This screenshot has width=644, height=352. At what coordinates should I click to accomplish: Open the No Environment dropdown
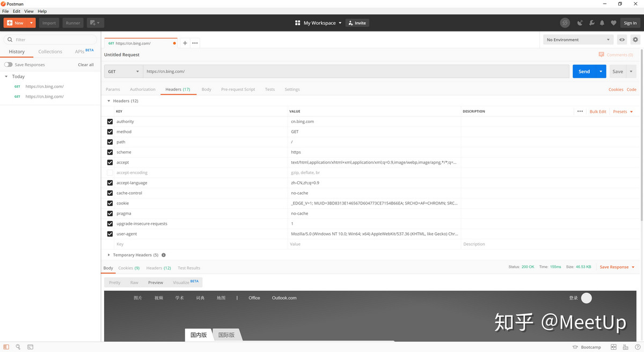pos(578,39)
